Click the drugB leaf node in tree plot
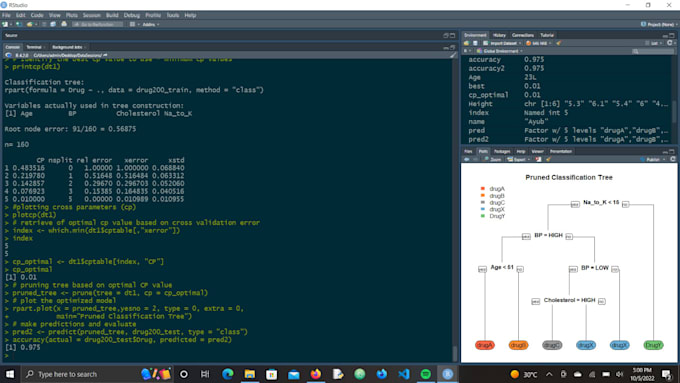Viewport: 680px width, 383px height. point(518,345)
